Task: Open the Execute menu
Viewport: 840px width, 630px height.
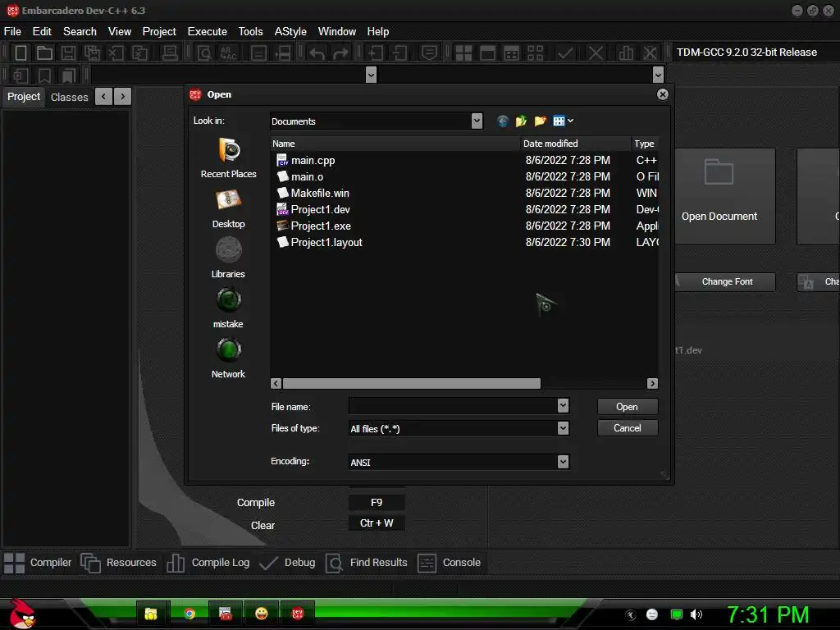Action: 207,32
